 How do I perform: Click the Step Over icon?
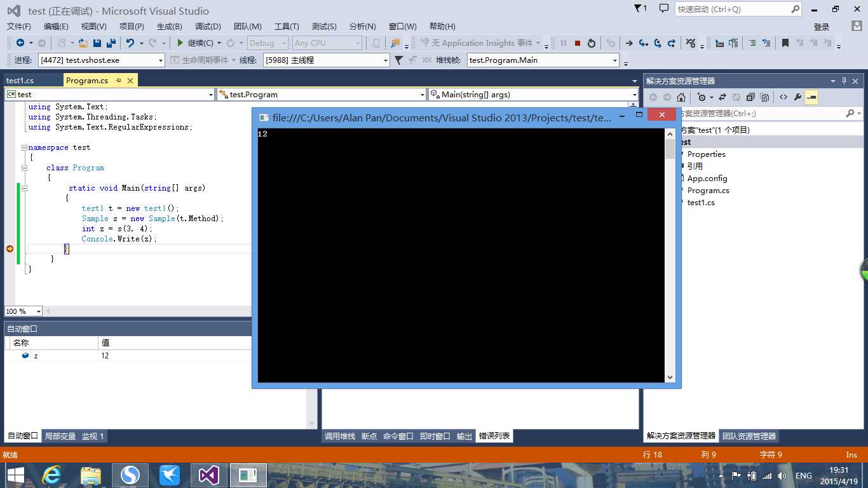coord(658,43)
